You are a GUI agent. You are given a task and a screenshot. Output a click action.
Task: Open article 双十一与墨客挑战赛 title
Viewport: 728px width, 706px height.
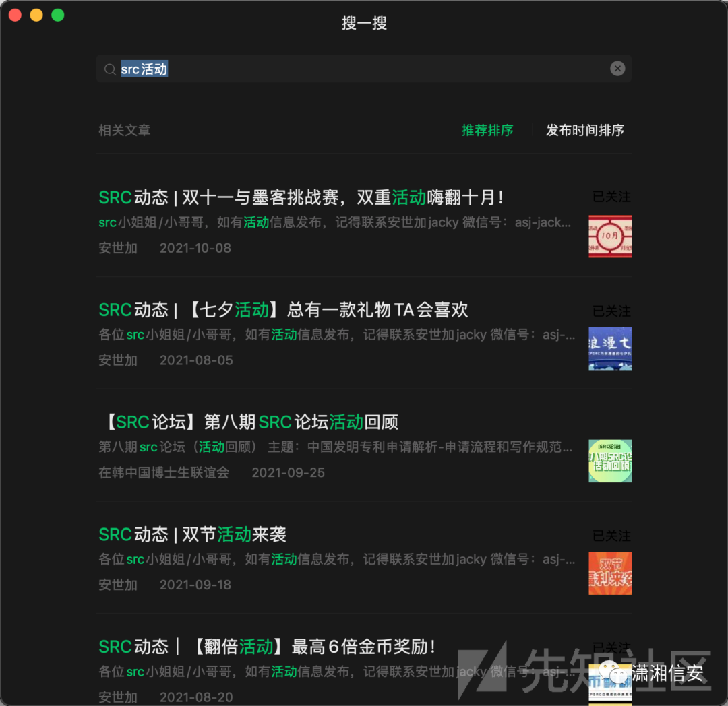point(301,197)
